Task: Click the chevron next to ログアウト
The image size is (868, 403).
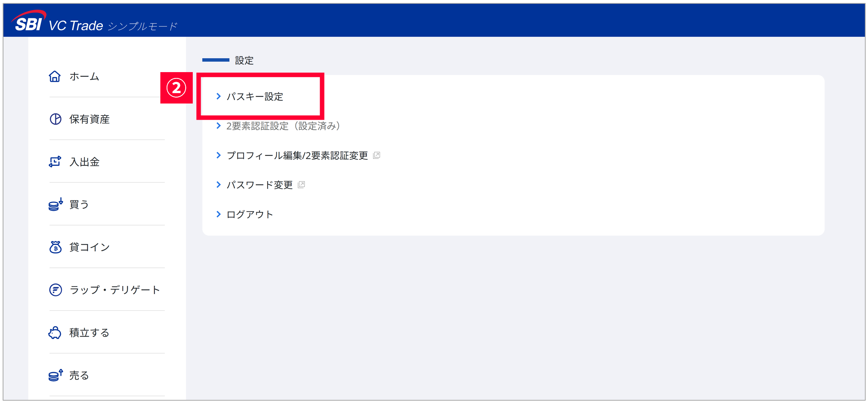Action: click(218, 214)
